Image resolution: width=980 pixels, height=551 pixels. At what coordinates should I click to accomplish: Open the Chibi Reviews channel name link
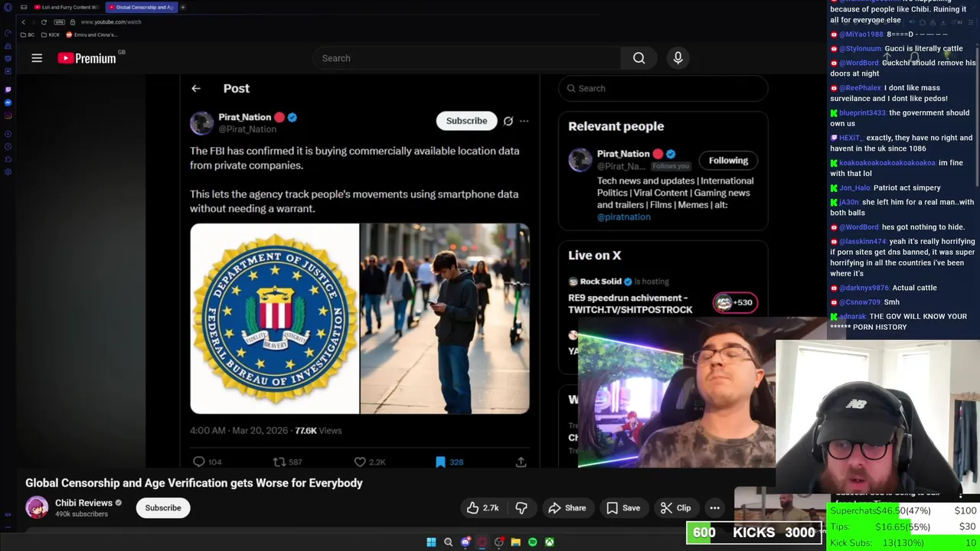pos(83,503)
